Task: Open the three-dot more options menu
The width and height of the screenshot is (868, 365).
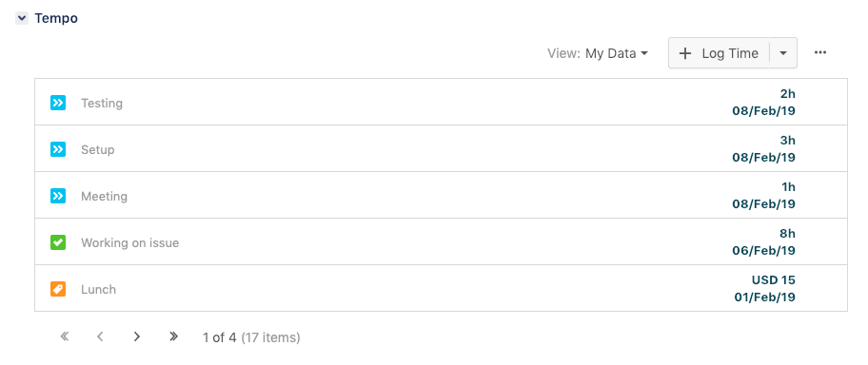Action: coord(820,52)
